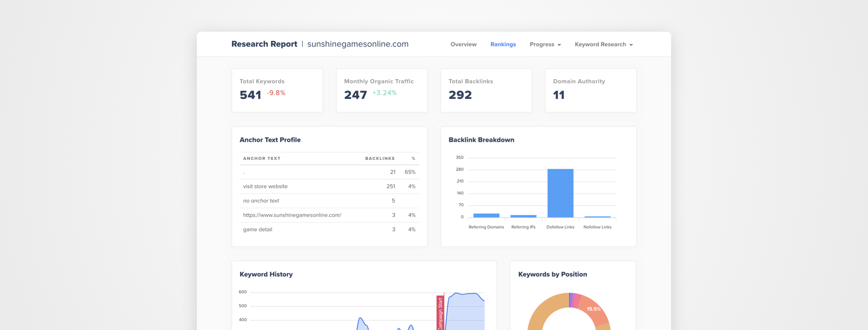Image resolution: width=868 pixels, height=330 pixels.
Task: Select the Total Keywords card
Action: pos(277,90)
